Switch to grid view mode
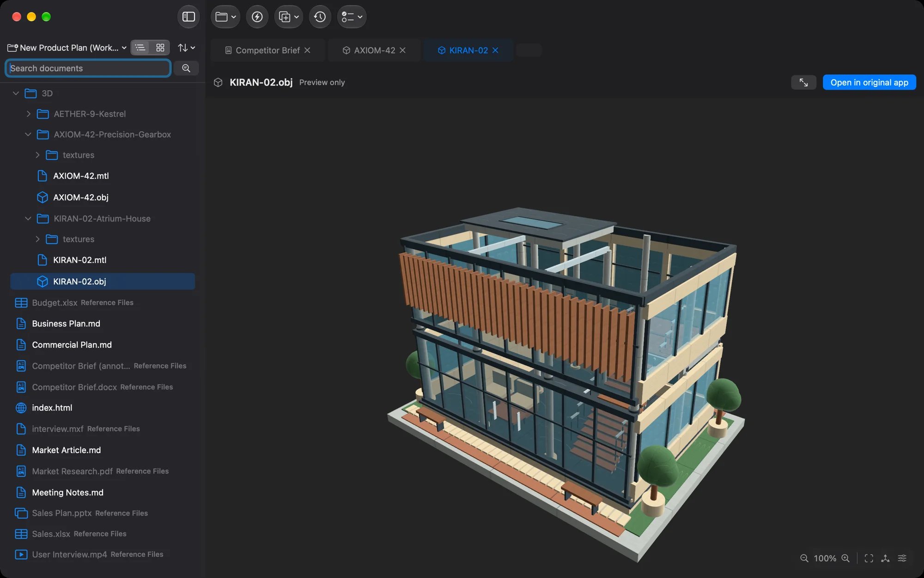 click(x=160, y=48)
